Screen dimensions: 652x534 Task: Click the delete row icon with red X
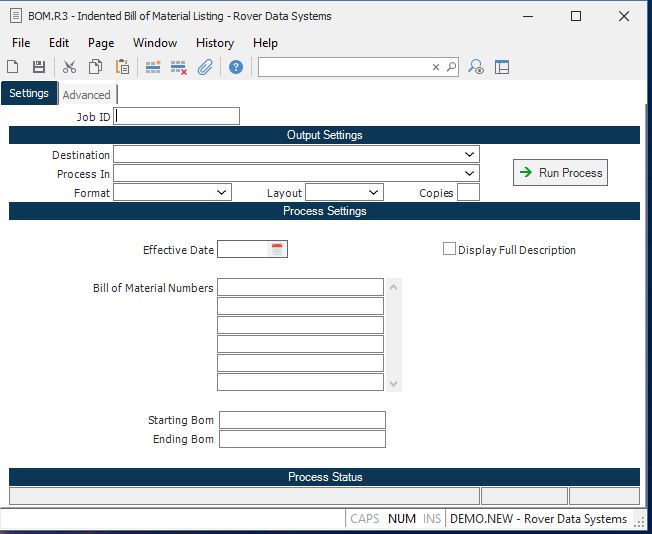pyautogui.click(x=179, y=67)
